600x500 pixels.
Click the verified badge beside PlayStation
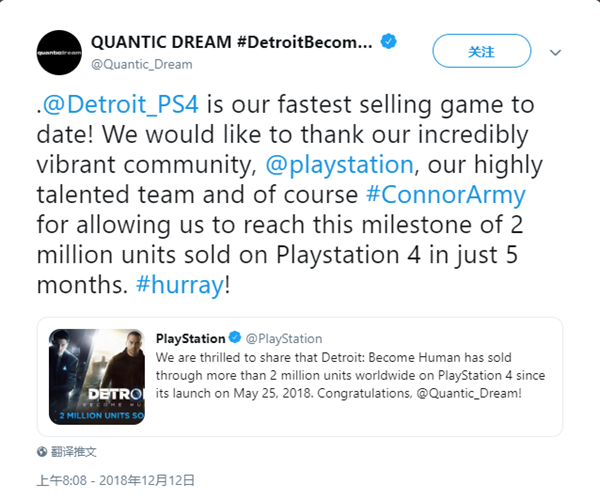[x=234, y=339]
